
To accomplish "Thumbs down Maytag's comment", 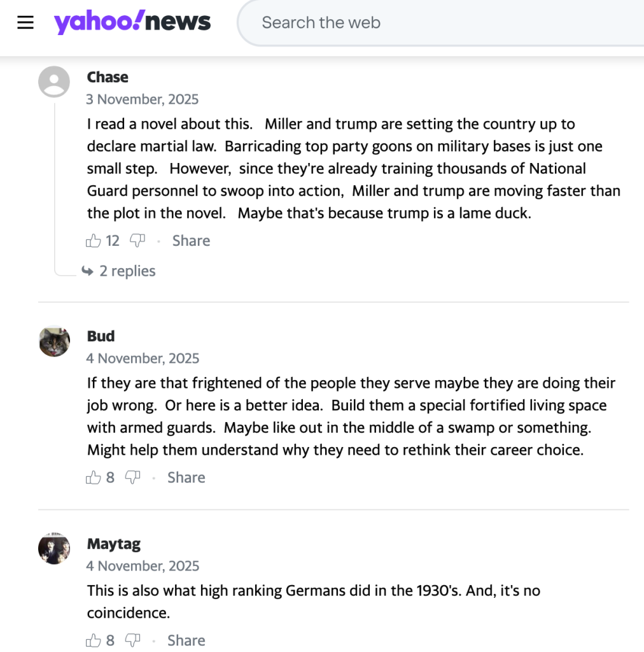I will coord(132,641).
